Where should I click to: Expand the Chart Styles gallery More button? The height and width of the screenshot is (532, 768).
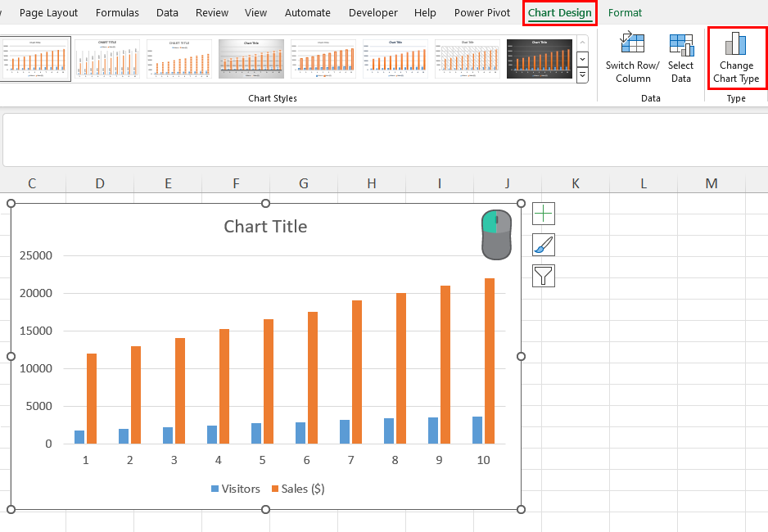582,75
